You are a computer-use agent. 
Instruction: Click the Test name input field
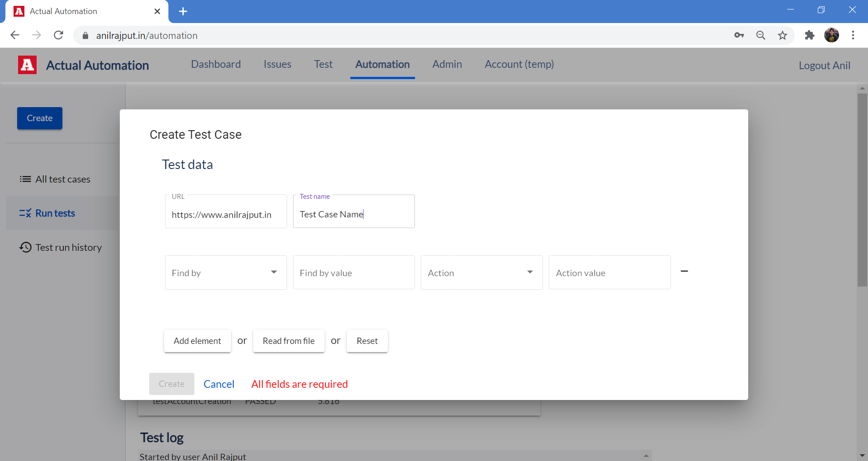pyautogui.click(x=354, y=212)
